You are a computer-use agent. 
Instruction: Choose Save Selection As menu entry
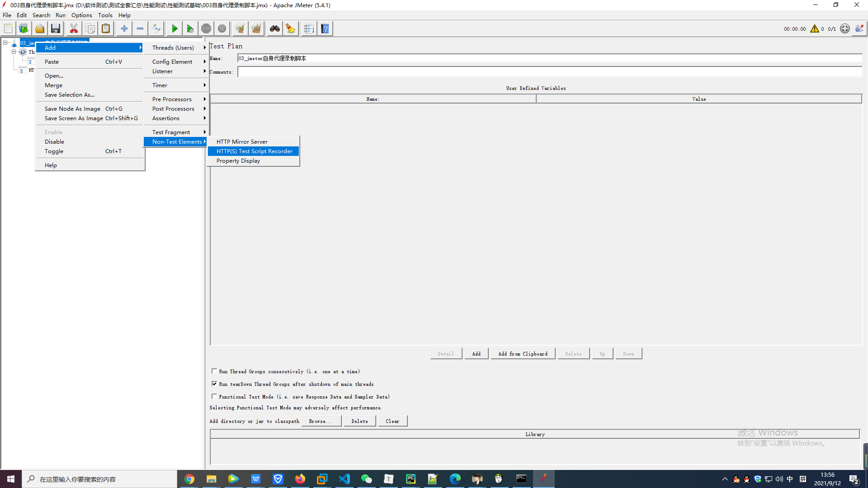[x=70, y=95]
